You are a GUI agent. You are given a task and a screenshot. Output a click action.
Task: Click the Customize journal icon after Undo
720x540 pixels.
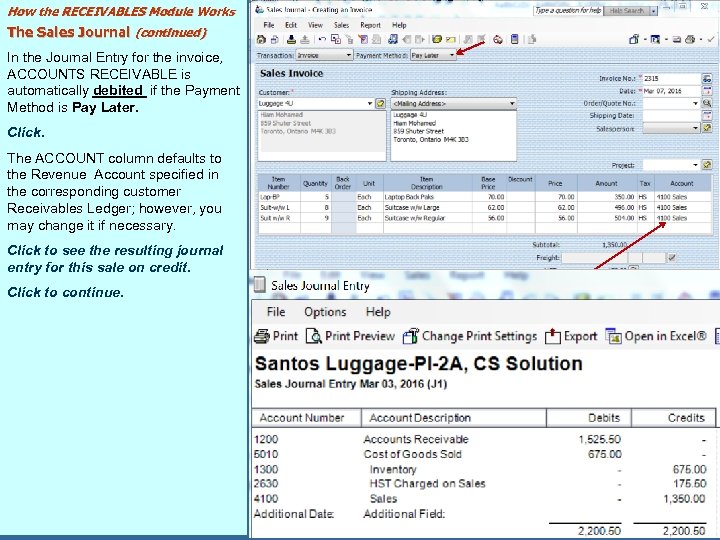[x=336, y=39]
